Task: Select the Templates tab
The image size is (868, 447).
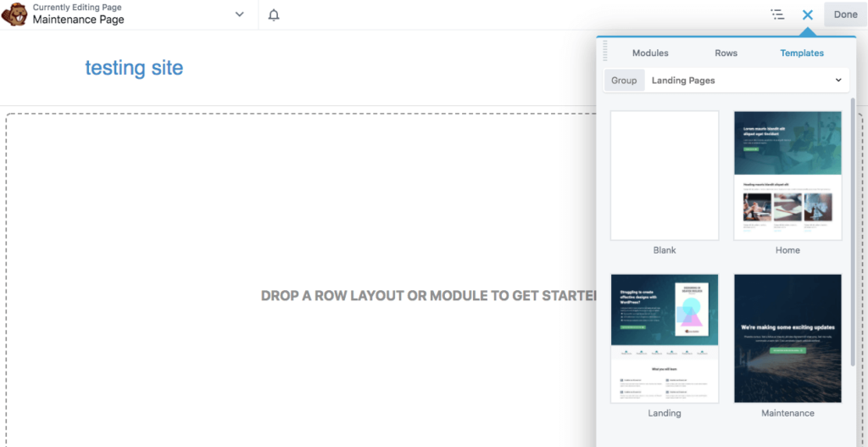Action: pyautogui.click(x=802, y=53)
